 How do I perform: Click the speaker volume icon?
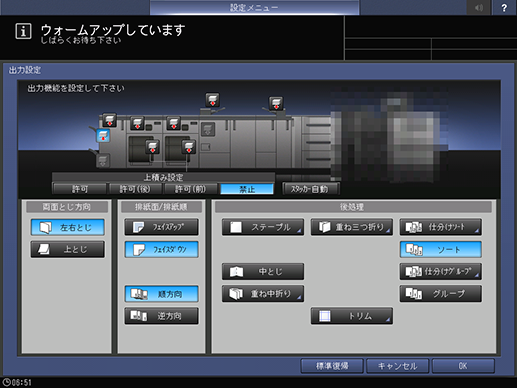coord(479,8)
